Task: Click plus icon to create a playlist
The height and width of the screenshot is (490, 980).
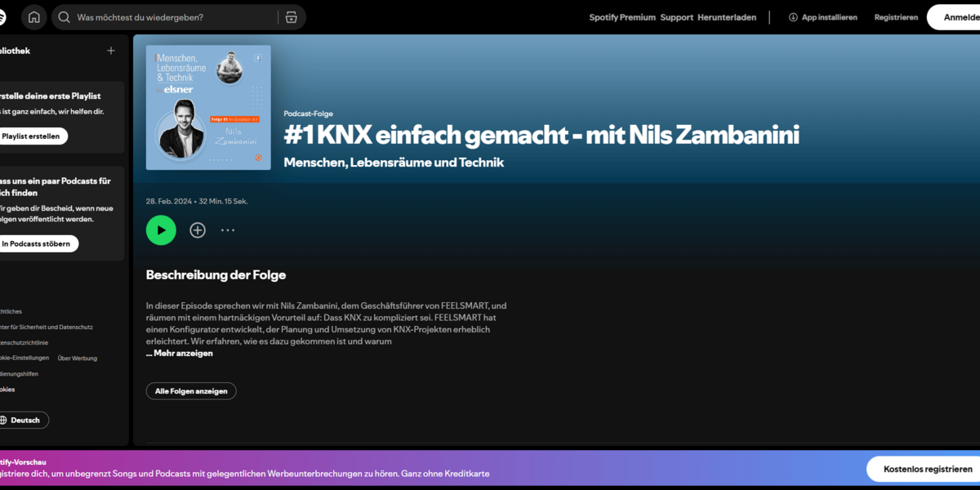Action: (111, 51)
